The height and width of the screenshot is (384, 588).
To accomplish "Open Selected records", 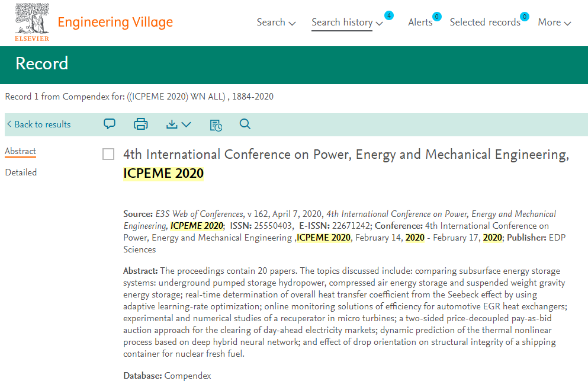I will click(x=485, y=22).
